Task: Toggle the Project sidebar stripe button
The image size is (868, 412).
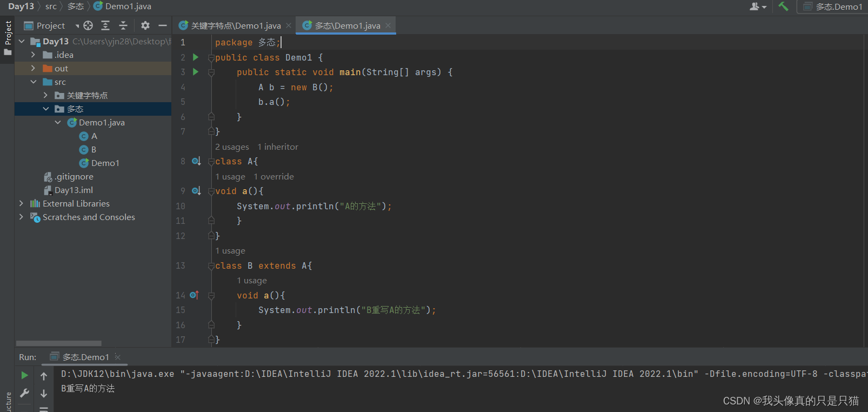Action: point(8,38)
